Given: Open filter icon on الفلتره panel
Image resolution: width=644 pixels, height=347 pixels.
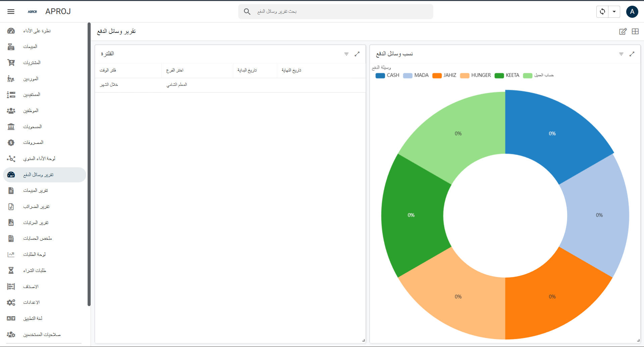Looking at the screenshot, I should [346, 54].
